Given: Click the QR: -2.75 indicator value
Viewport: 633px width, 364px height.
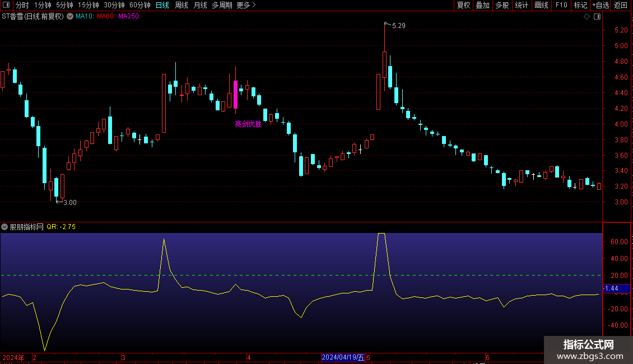Looking at the screenshot, I should click(x=61, y=227).
